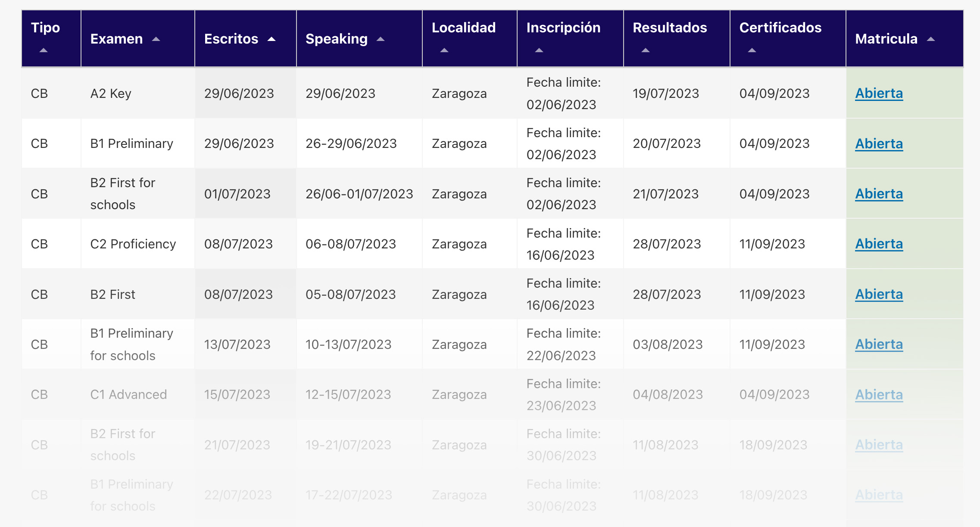Open Abierta link for C1 Advanced
Viewport: 980px width, 527px height.
click(x=879, y=395)
